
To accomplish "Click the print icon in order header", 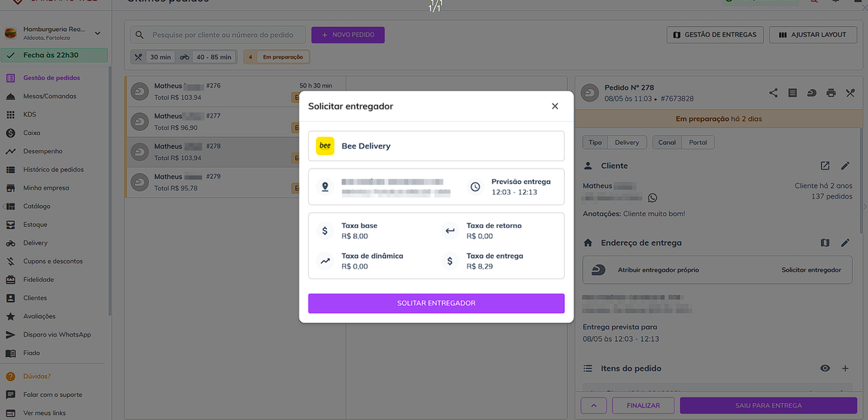I will 831,93.
